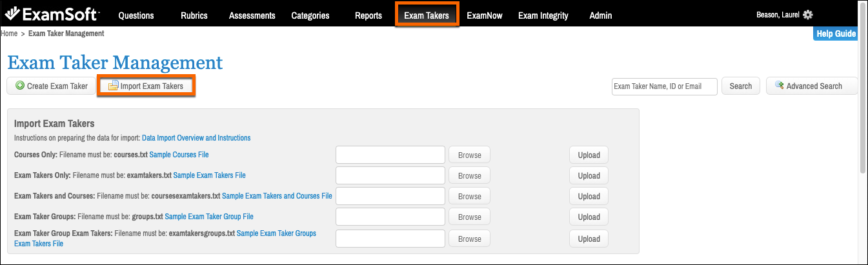Click the Search button
The width and height of the screenshot is (868, 265).
click(x=741, y=86)
